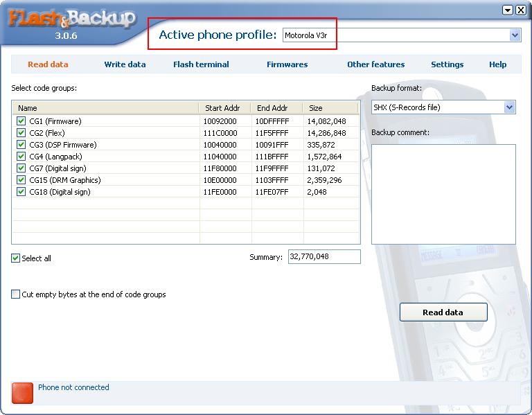Screen dimensions: 532x415
Task: Click the Summary value field
Action: pos(323,257)
